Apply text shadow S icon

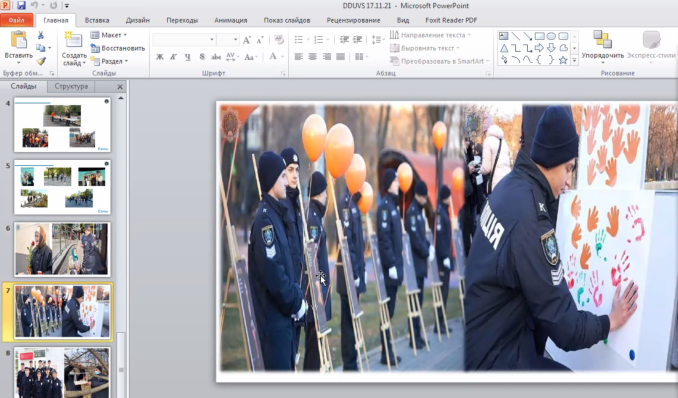[x=202, y=57]
